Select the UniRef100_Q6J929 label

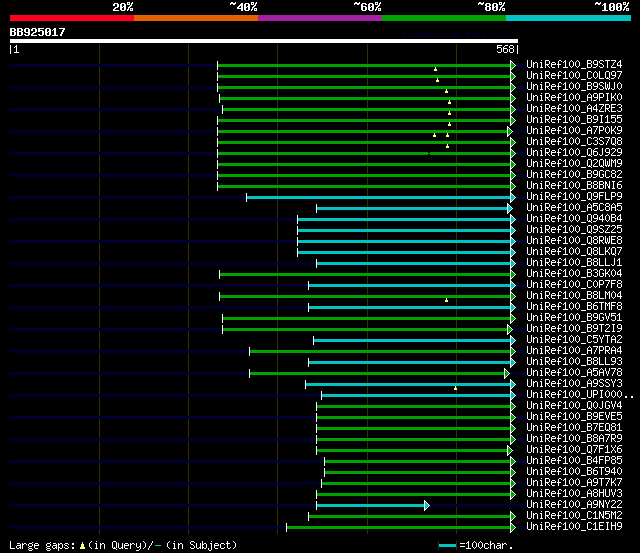574,153
